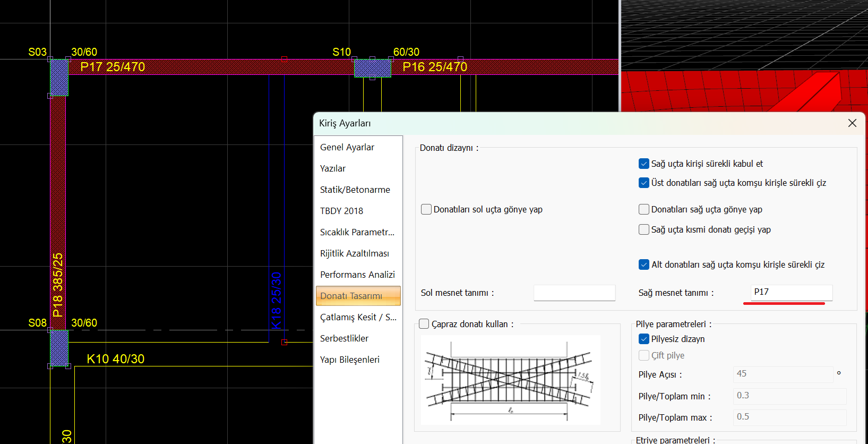This screenshot has width=868, height=444.
Task: Open Sıcaklık Parametreleri section
Action: [357, 232]
